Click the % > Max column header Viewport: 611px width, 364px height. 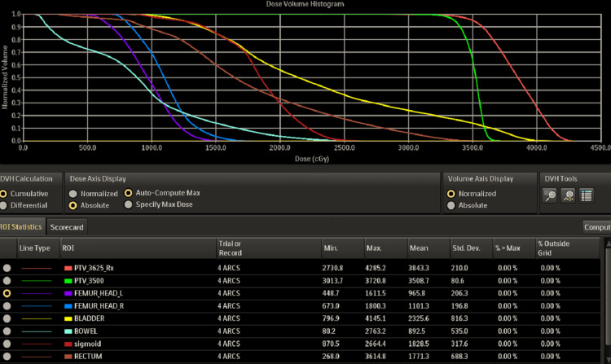pos(514,248)
